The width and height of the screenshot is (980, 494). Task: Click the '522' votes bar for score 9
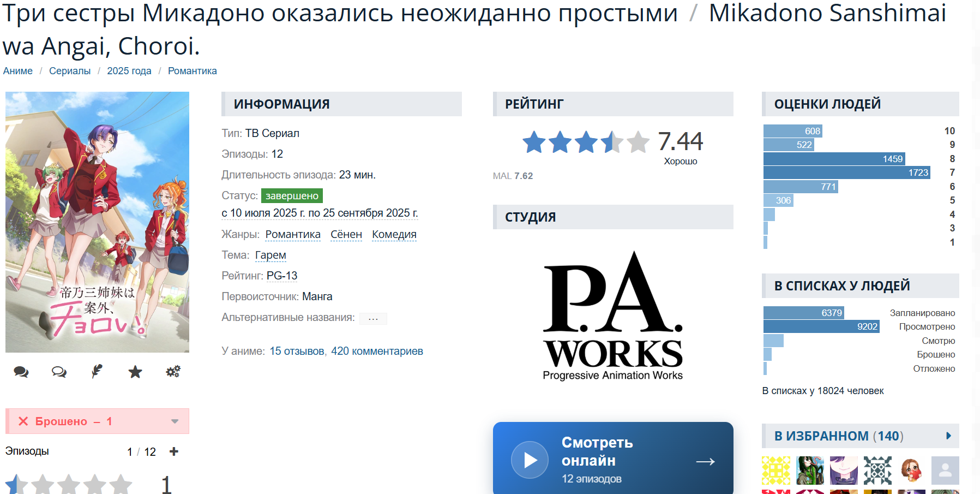tap(789, 145)
